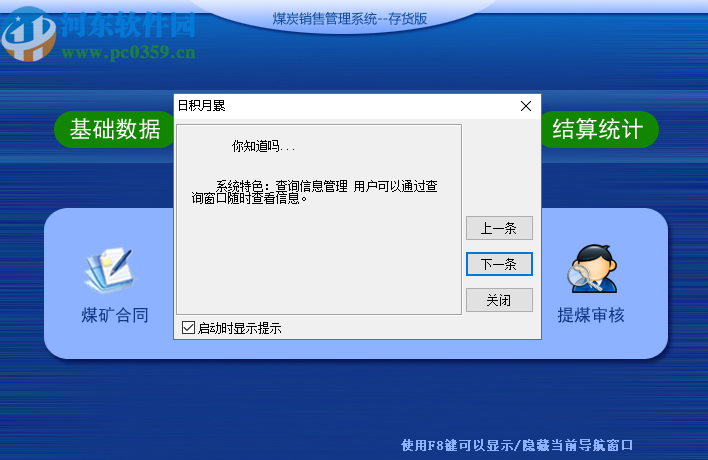Click the 结算统计 green button
This screenshot has height=460, width=708.
(599, 130)
